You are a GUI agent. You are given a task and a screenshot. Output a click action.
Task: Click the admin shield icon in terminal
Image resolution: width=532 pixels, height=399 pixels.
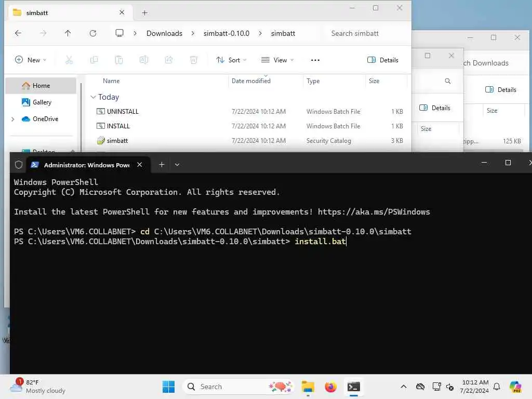(19, 165)
